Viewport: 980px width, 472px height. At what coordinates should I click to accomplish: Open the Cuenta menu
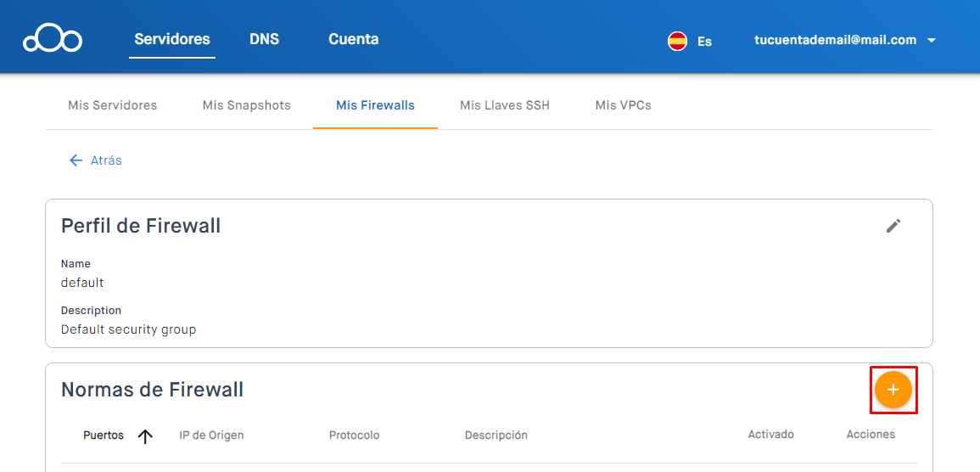click(x=354, y=39)
